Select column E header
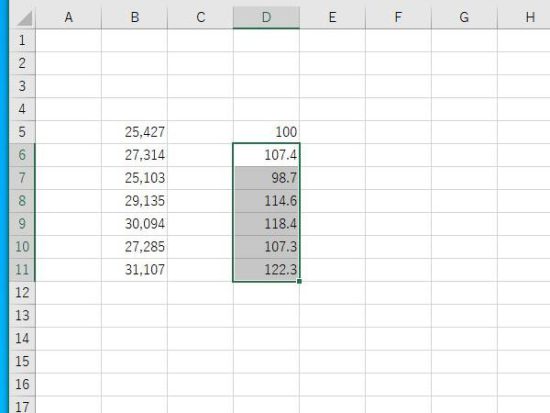 [x=332, y=17]
